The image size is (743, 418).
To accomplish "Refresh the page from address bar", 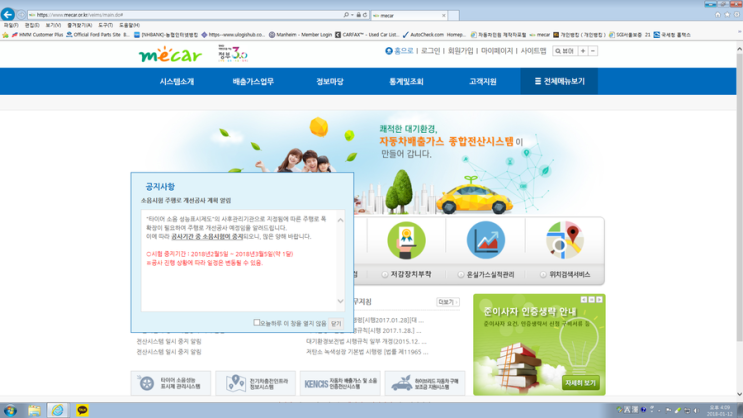I will (x=365, y=15).
